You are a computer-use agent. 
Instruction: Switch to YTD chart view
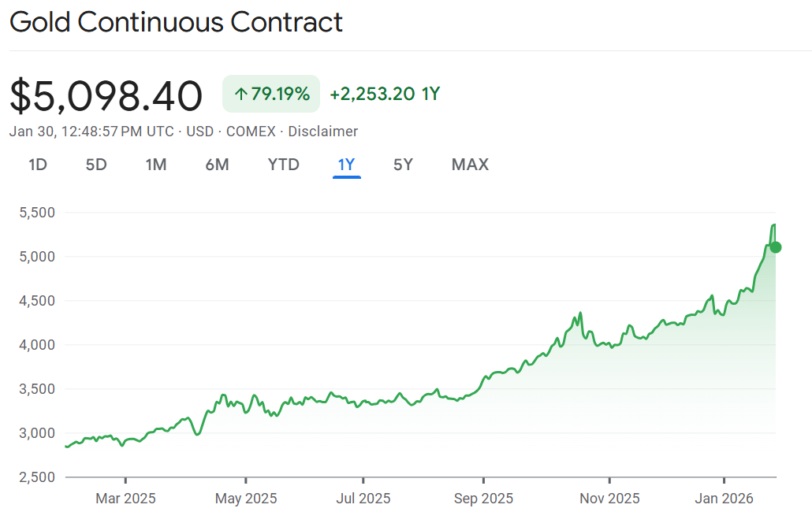pos(284,165)
